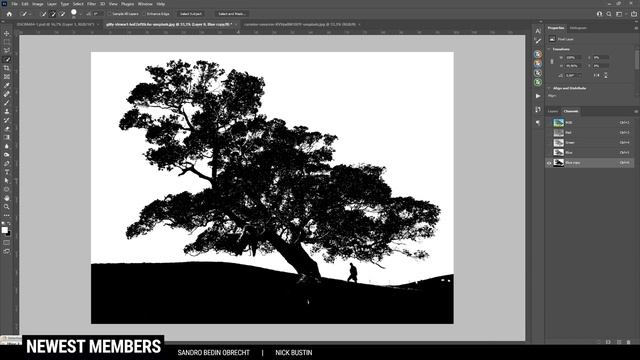This screenshot has height=360, width=640.
Task: Select the Eyedropper tool
Action: [7, 85]
